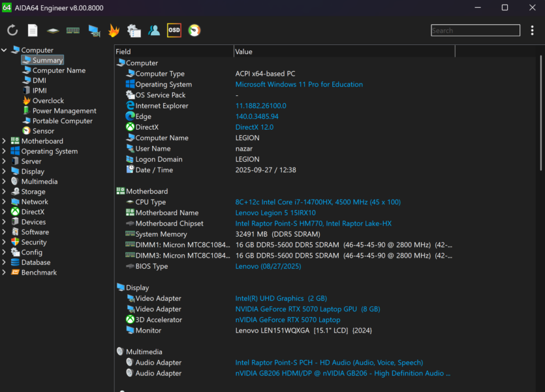Expand the Display tree node

4,172
